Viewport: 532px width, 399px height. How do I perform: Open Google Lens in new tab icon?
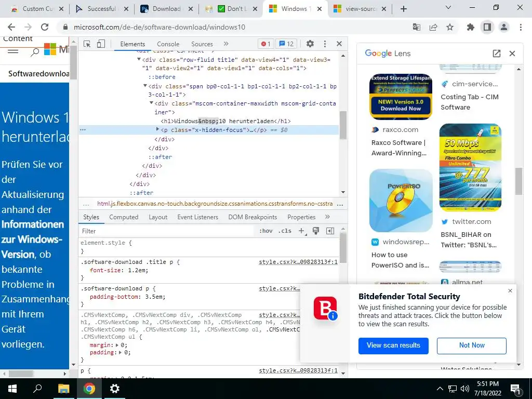496,54
